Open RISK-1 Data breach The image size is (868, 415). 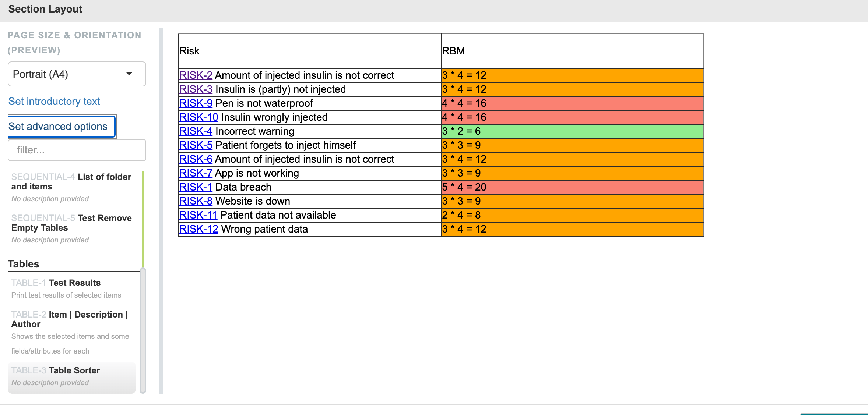(195, 187)
